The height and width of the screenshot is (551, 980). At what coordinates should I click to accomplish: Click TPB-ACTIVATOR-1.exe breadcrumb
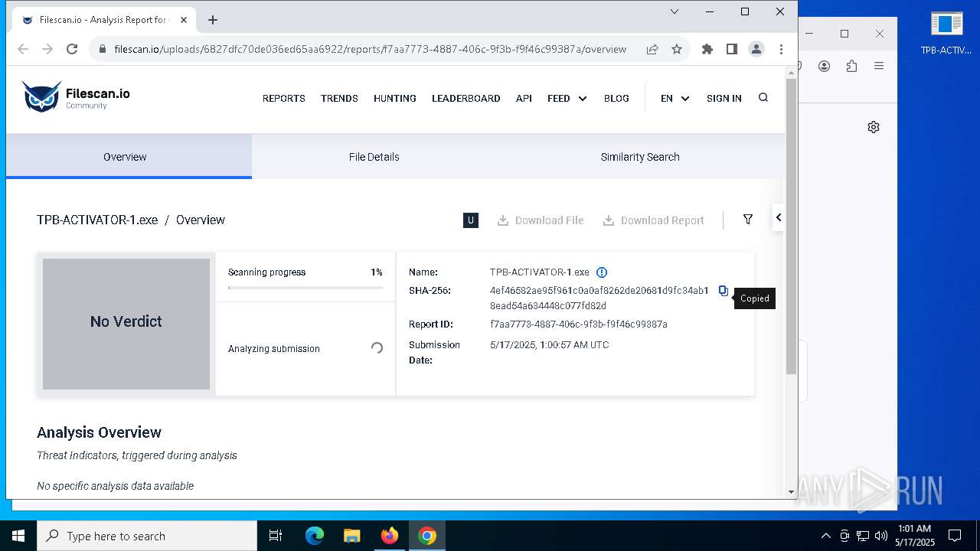[97, 220]
